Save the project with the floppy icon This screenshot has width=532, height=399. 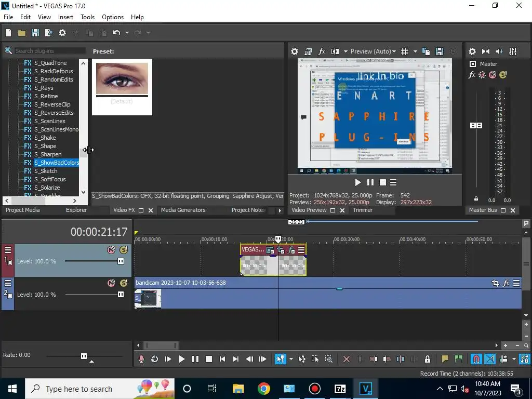[35, 33]
